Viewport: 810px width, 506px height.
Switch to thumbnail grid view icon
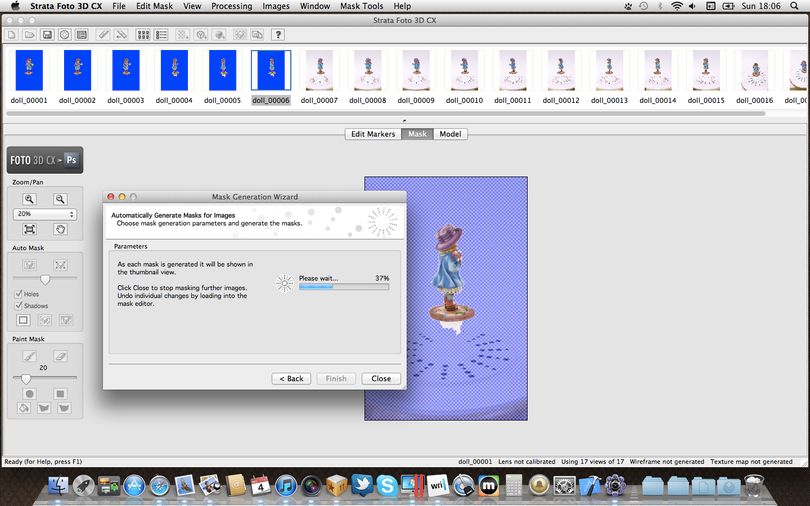pyautogui.click(x=143, y=35)
